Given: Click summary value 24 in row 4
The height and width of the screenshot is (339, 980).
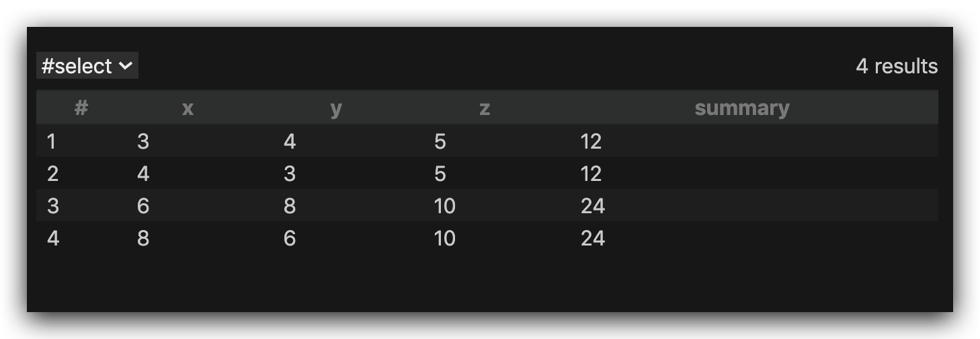Looking at the screenshot, I should click(593, 238).
